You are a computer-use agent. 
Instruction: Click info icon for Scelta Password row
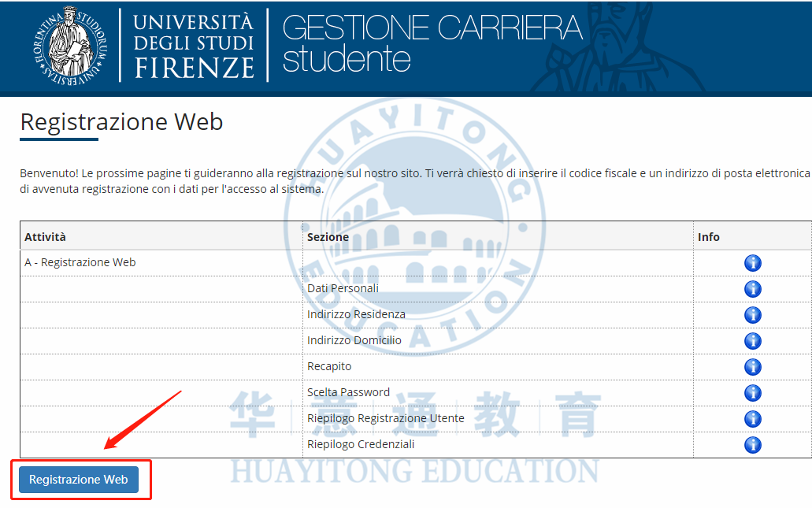coord(752,392)
